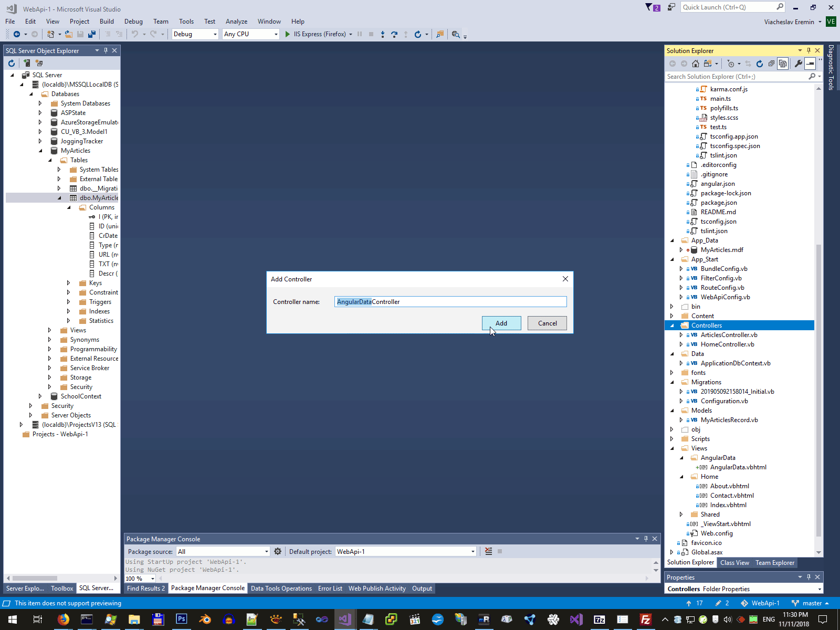840x630 pixels.
Task: Click the Save All toolbar icon
Action: point(92,34)
